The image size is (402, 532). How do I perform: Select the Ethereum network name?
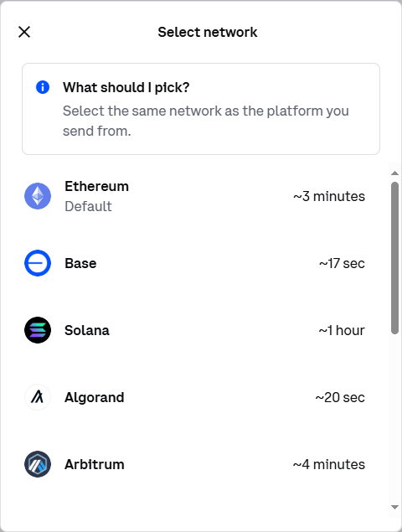[x=96, y=186]
